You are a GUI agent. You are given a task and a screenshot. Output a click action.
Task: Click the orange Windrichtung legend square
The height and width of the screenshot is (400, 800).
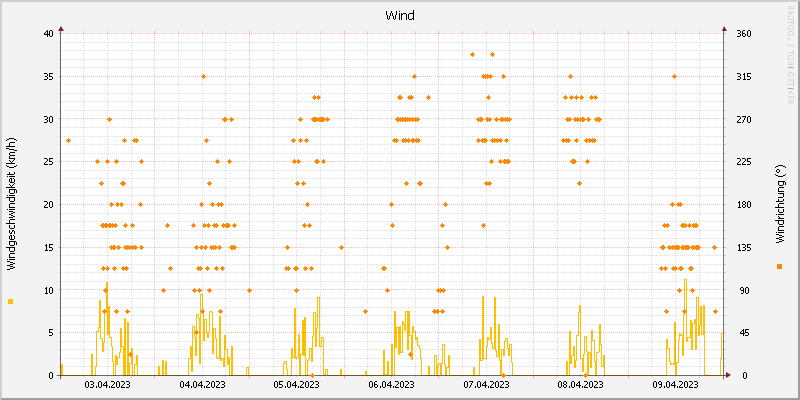click(779, 266)
